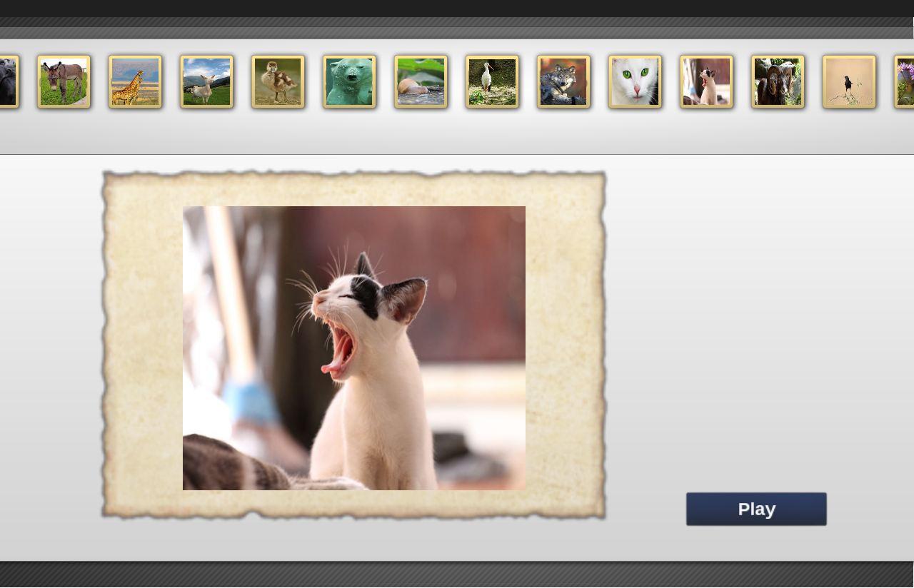This screenshot has width=914, height=588.
Task: Choose the giraffe picture thumbnail
Action: tap(135, 82)
